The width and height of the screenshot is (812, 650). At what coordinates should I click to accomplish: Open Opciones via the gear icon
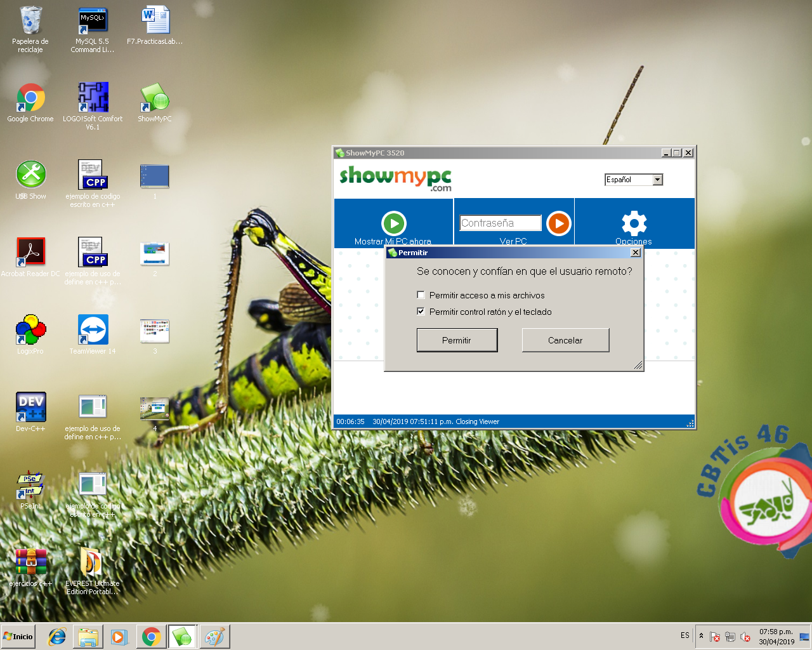click(x=633, y=223)
